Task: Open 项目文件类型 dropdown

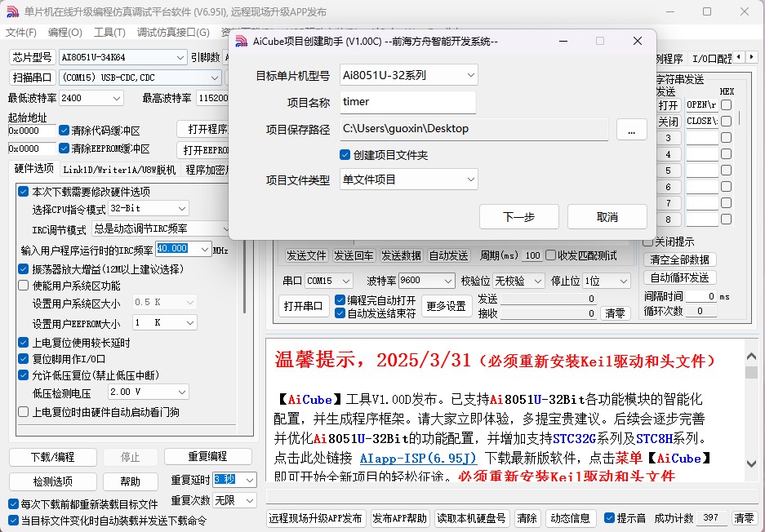Action: click(x=409, y=180)
